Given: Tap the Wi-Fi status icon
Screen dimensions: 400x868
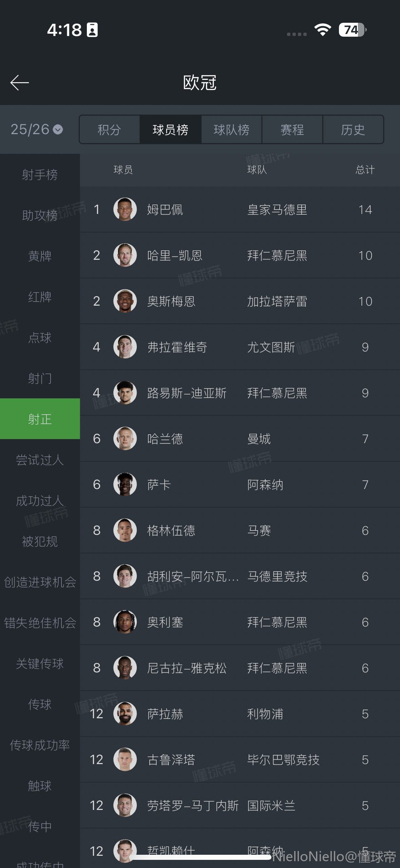Looking at the screenshot, I should 323,30.
